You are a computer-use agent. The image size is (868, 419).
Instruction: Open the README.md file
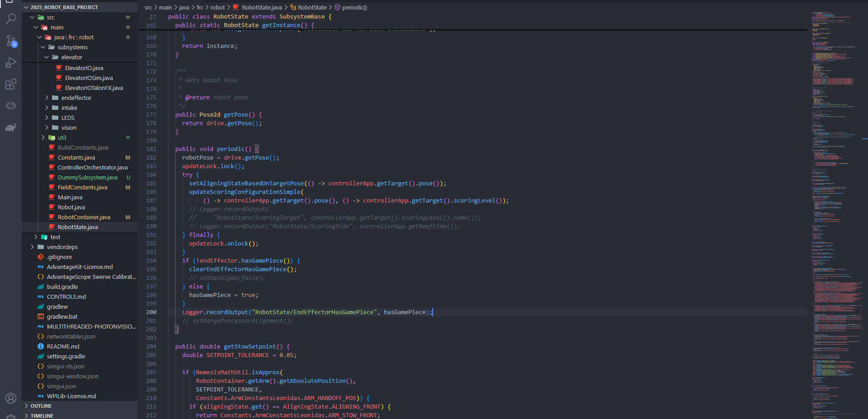(63, 347)
